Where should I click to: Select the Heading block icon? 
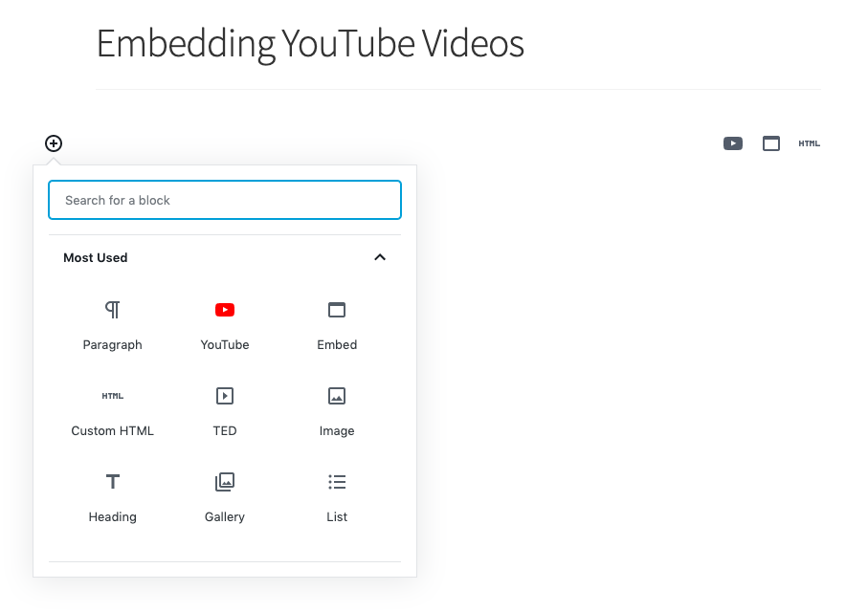[112, 481]
